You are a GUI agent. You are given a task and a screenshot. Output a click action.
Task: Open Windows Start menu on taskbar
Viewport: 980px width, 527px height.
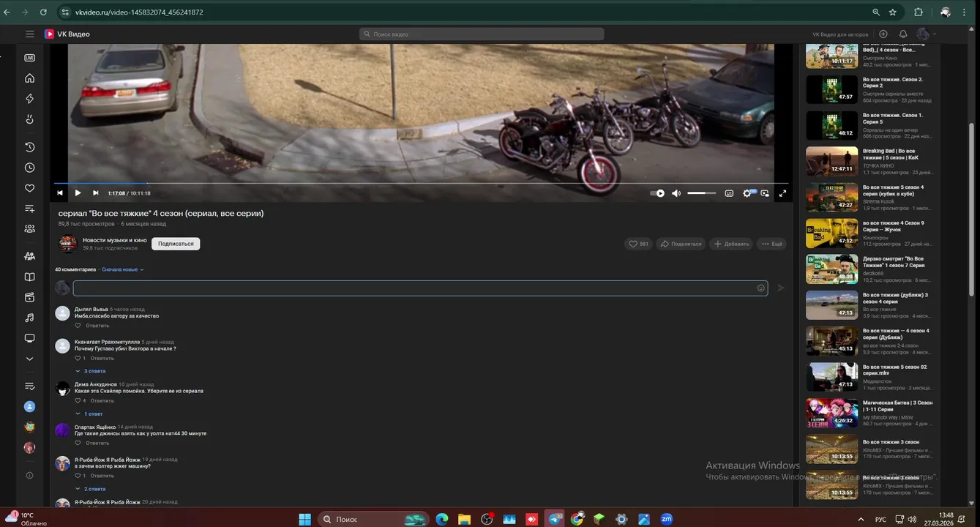(x=304, y=519)
